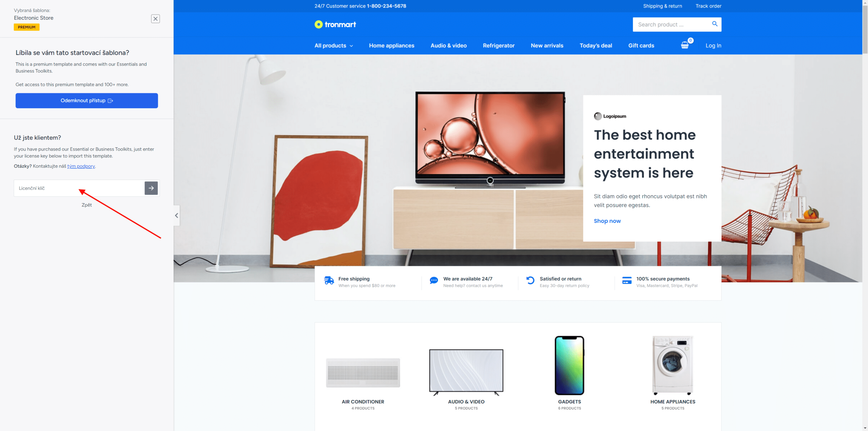Image resolution: width=868 pixels, height=431 pixels.
Task: Click the close button on the template panel
Action: tap(156, 18)
